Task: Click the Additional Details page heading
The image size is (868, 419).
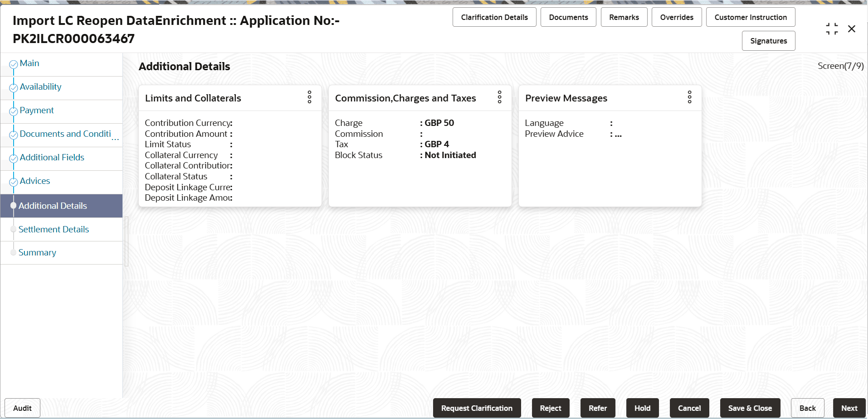Action: click(x=185, y=67)
